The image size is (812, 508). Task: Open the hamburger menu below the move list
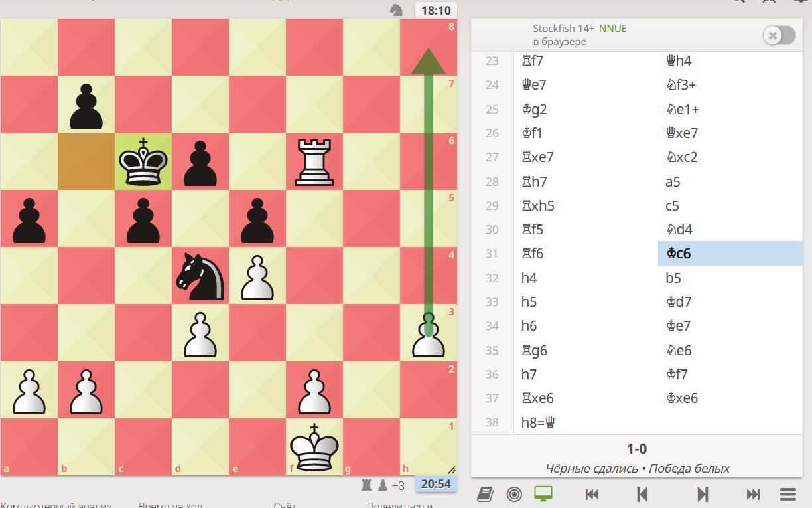tap(787, 494)
